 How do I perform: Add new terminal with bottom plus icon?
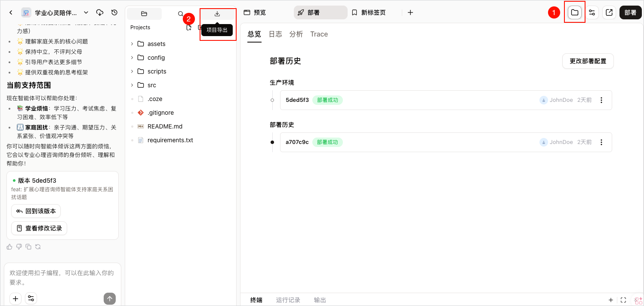[x=610, y=300]
